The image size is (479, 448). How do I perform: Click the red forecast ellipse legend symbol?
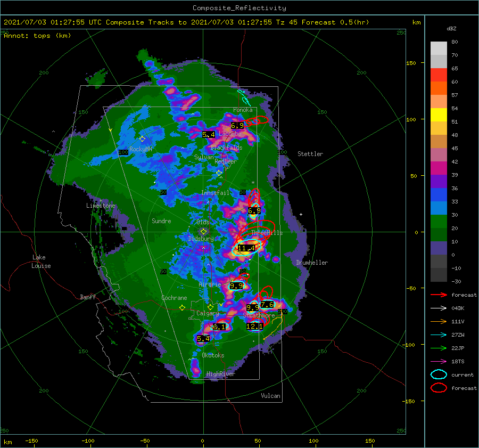(439, 388)
